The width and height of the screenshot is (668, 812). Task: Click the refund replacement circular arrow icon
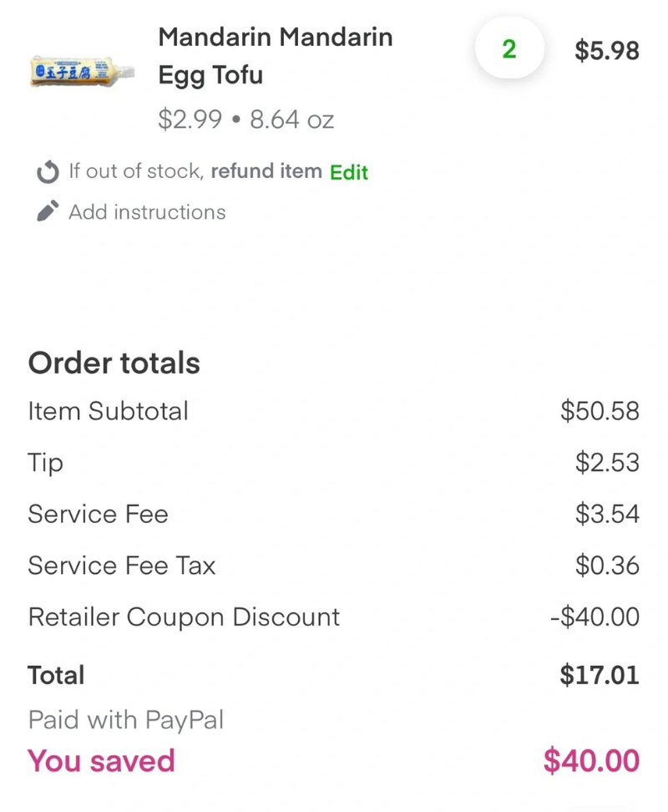tap(48, 172)
